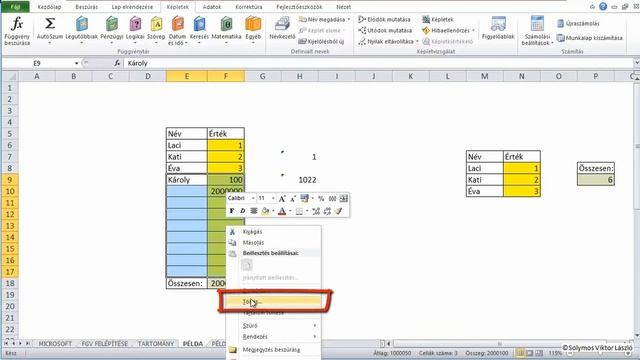Open the Névkezelő name manager
The width and height of the screenshot is (640, 360).
[x=282, y=28]
